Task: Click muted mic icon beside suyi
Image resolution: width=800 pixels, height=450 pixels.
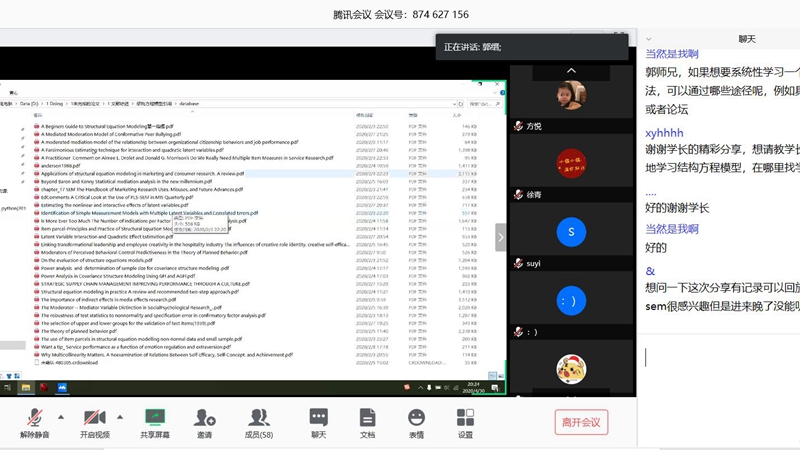Action: point(518,263)
